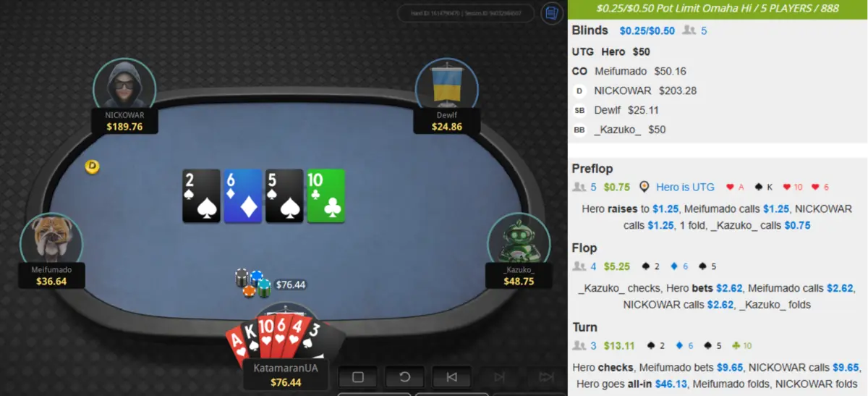Click the KatamaranUA player name plate
The image size is (868, 396).
tap(285, 368)
